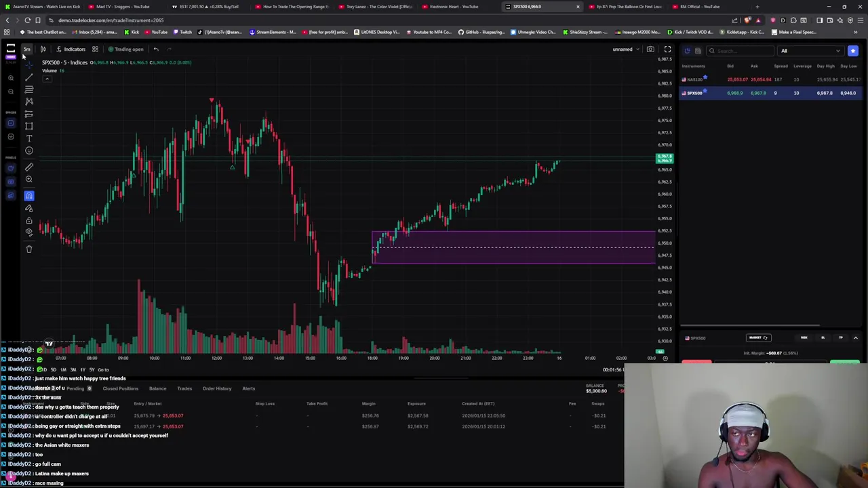The image size is (868, 488).
Task: Open the chart layout grid selector
Action: tap(95, 49)
